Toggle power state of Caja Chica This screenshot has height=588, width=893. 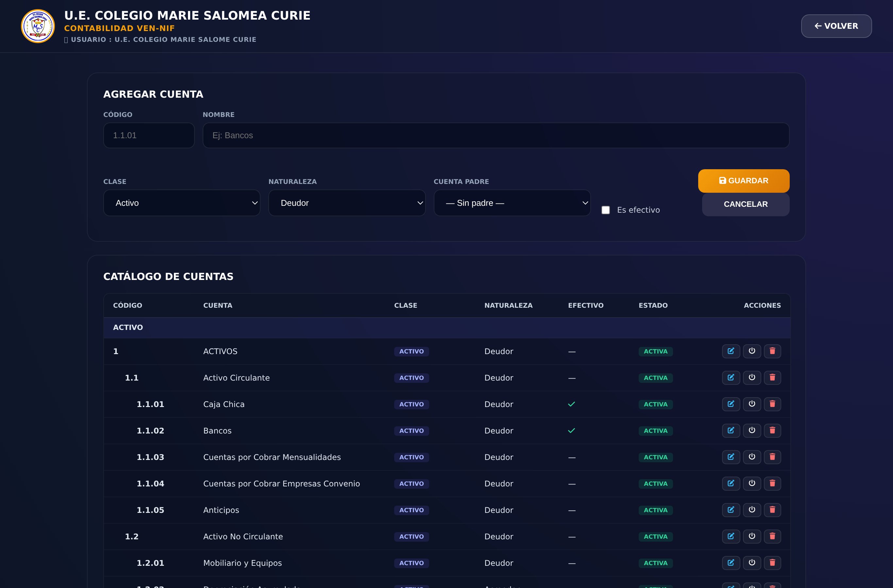tap(752, 404)
